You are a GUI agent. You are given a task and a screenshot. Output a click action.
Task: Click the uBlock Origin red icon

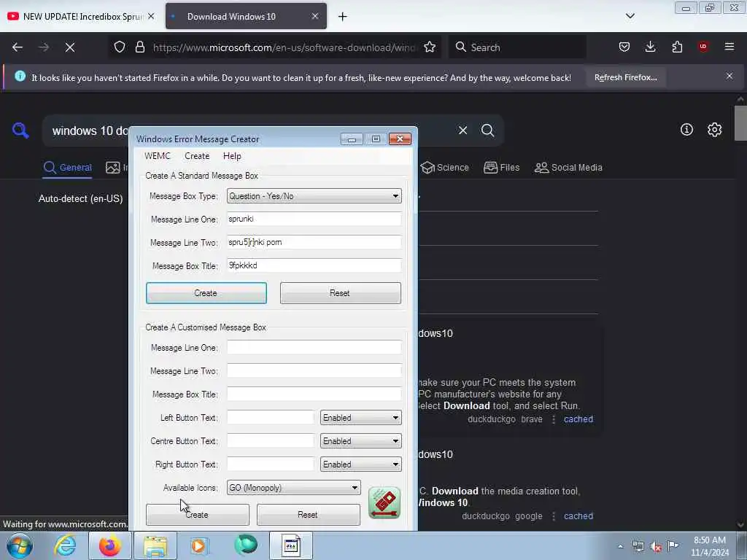coord(703,46)
